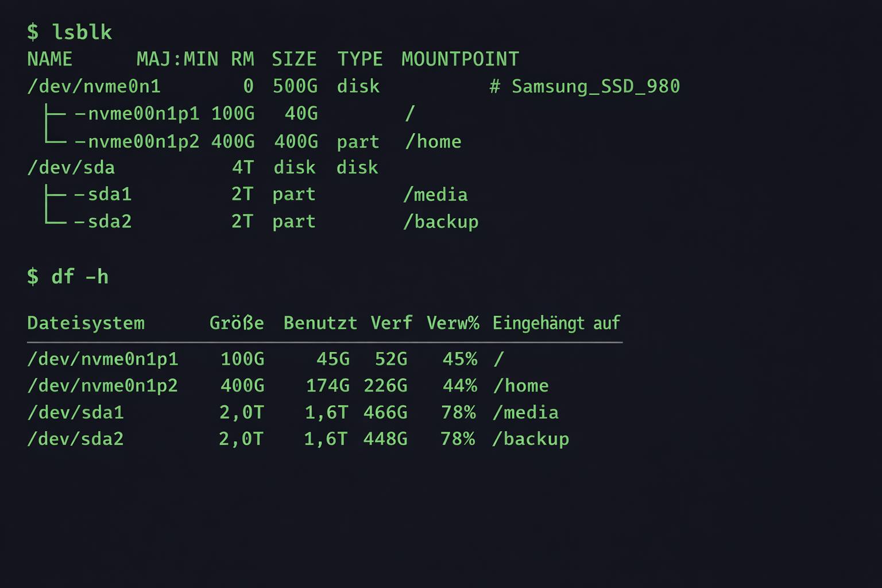Select the /dev/nvme0n1 disk entry
The width and height of the screenshot is (882, 588).
pos(95,86)
